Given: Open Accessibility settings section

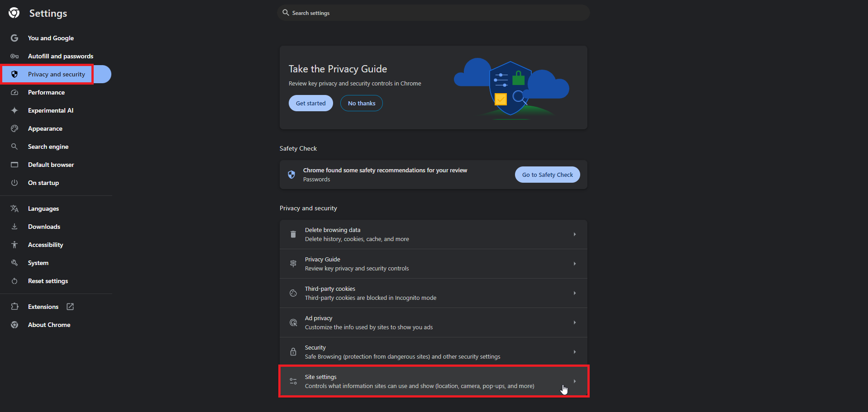Looking at the screenshot, I should coord(45,245).
